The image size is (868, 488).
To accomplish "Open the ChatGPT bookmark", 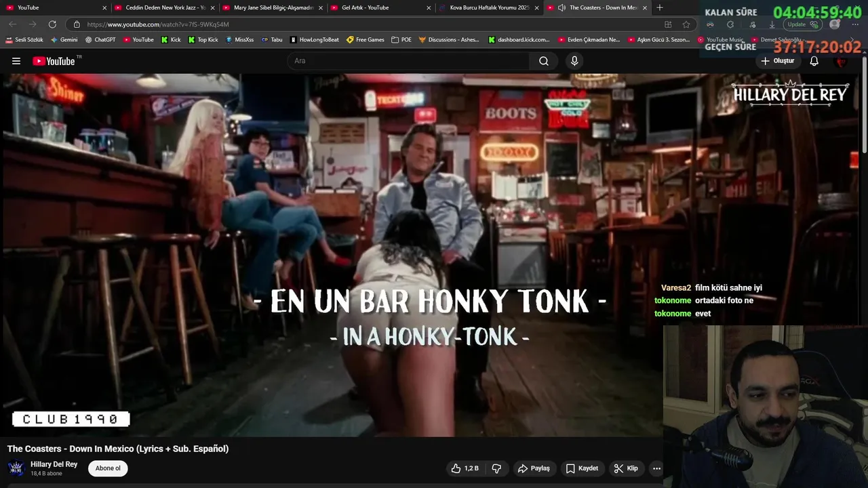I will click(x=100, y=40).
